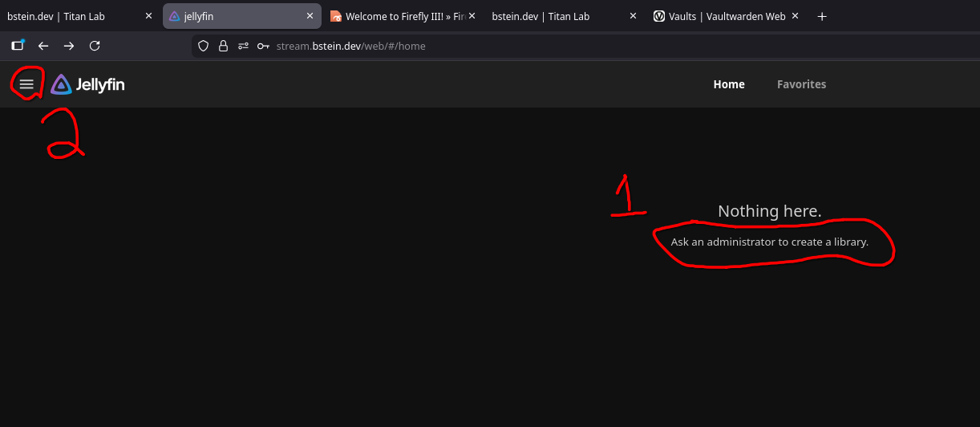
Task: Switch to the Welcome to Firefly III tab
Action: (397, 16)
